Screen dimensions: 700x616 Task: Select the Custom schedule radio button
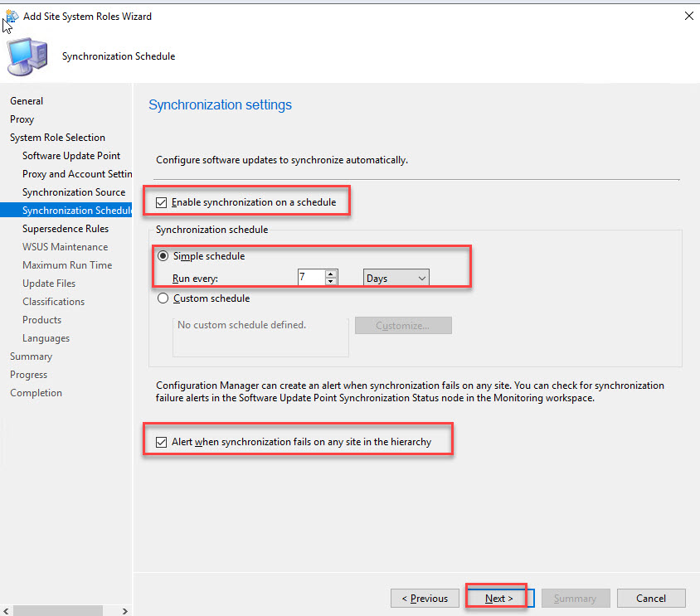tap(163, 298)
